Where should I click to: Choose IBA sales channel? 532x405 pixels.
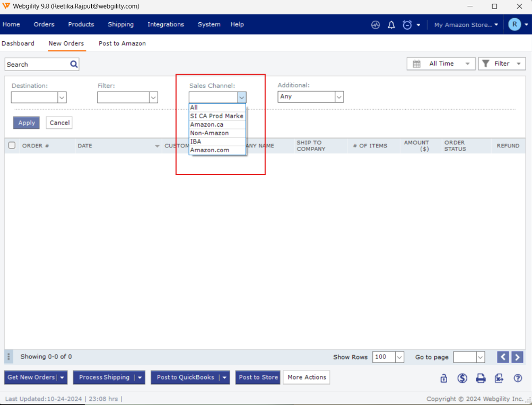217,142
